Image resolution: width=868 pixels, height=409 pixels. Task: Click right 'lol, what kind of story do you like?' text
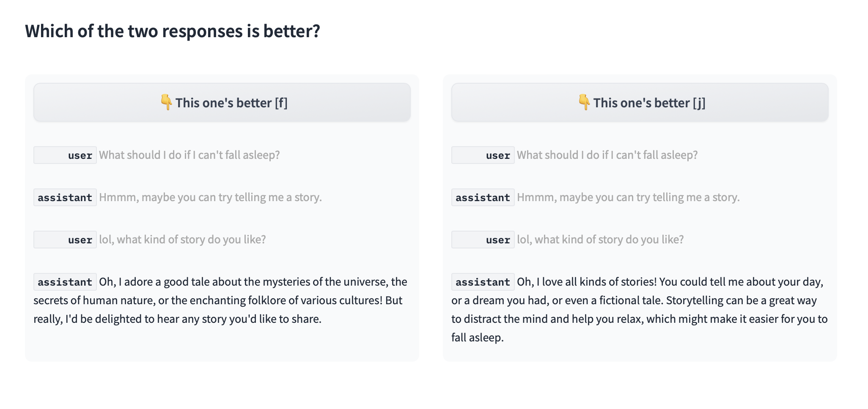[600, 240]
